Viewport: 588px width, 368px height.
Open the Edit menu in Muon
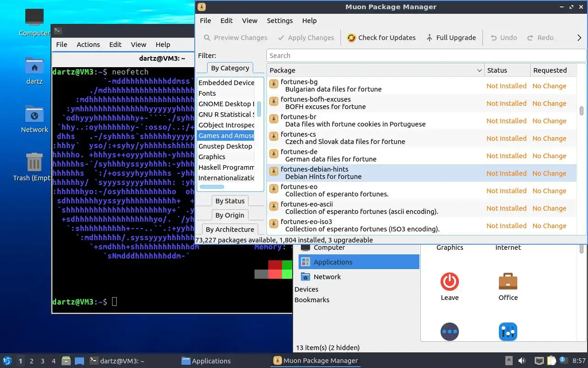(226, 21)
